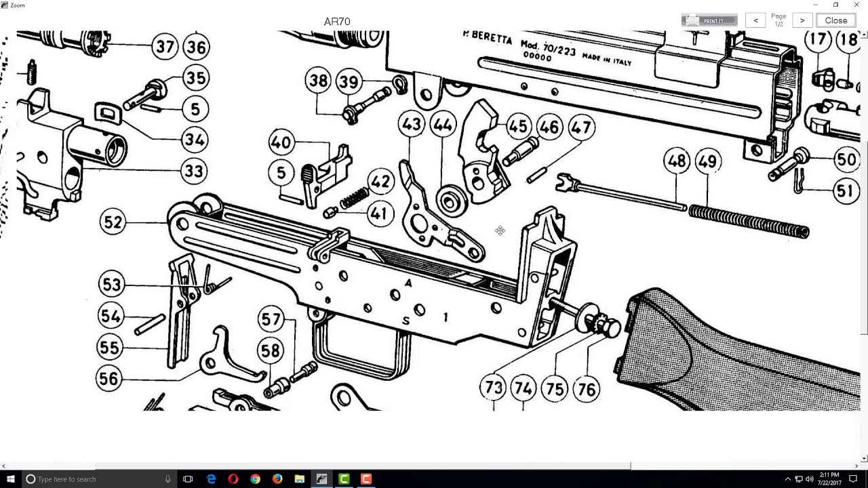Viewport: 868px width, 488px height.
Task: Click part number 47 label
Action: [580, 127]
